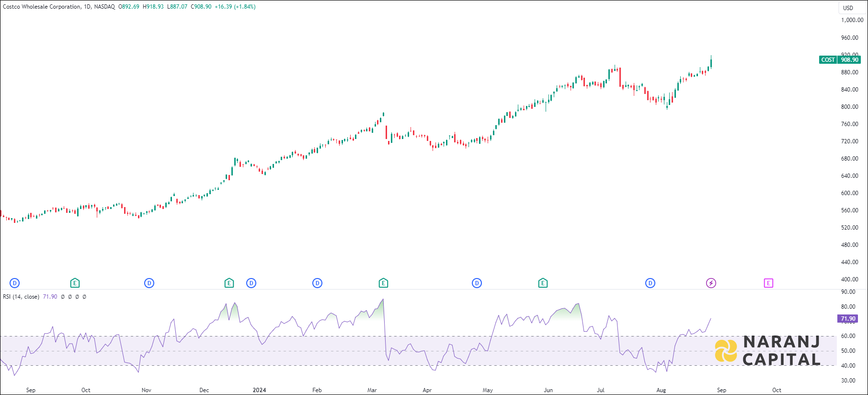Open the earnings marker in early March
868x395 pixels.
pyautogui.click(x=383, y=283)
